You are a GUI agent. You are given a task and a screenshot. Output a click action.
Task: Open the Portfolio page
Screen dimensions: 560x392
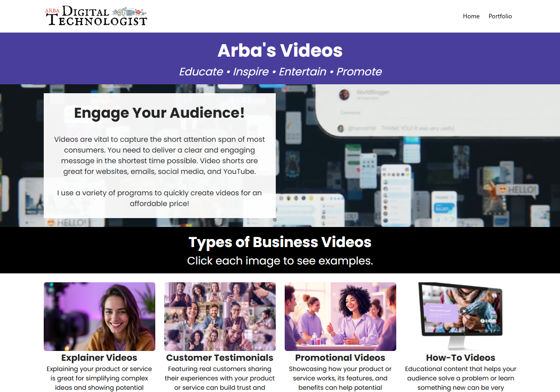click(x=500, y=16)
